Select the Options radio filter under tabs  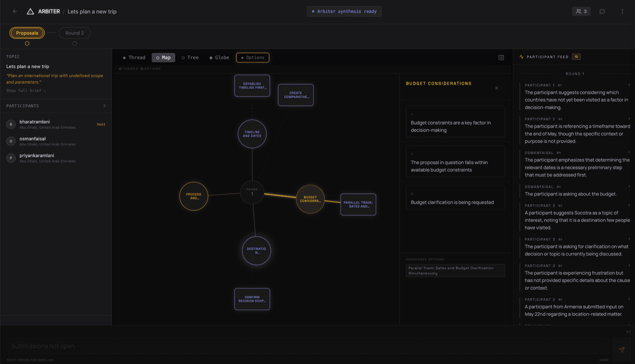pos(150,69)
